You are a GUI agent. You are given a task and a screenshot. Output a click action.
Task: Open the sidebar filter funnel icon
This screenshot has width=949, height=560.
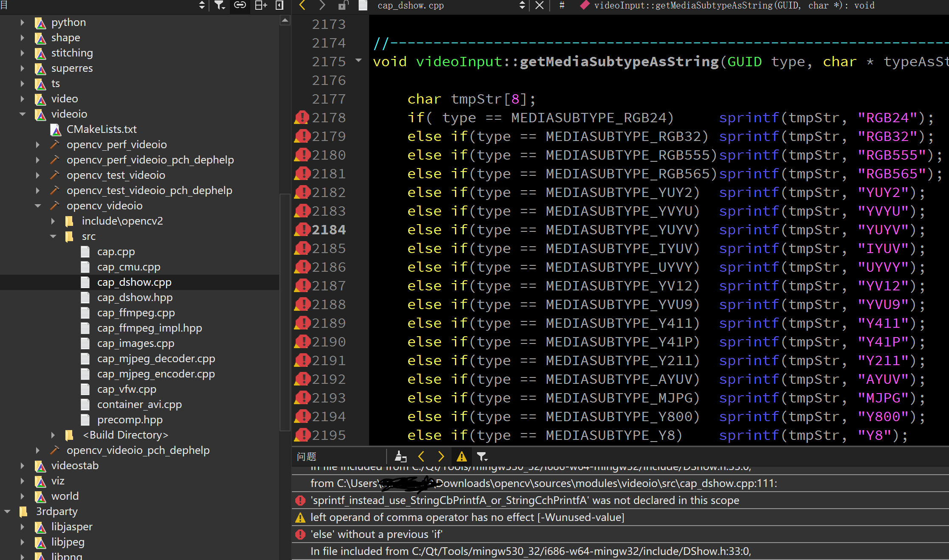tap(220, 6)
